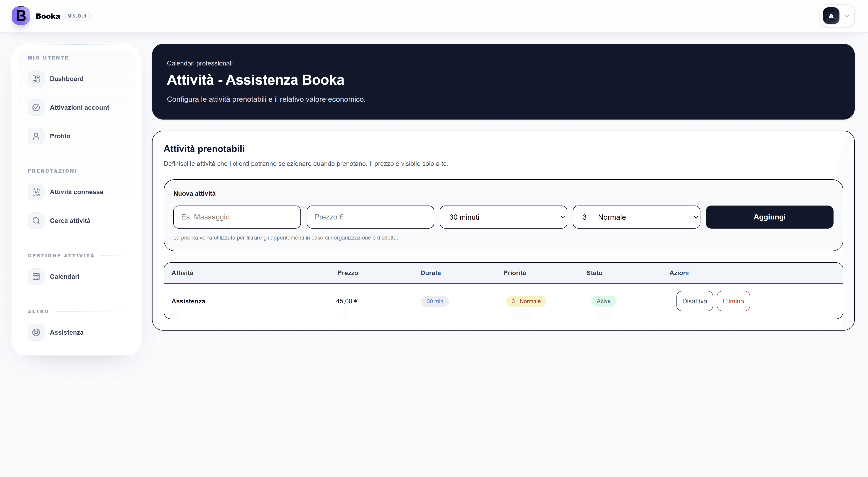
Task: Click the Booka brand name
Action: point(48,16)
